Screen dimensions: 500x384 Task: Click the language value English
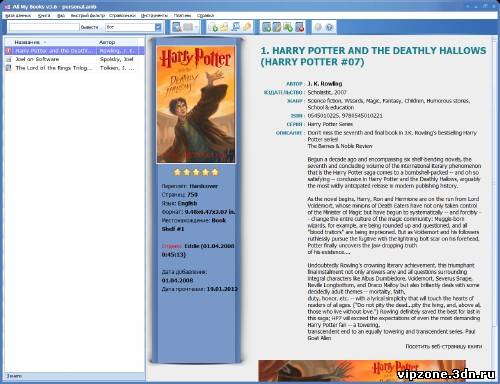[x=187, y=203]
